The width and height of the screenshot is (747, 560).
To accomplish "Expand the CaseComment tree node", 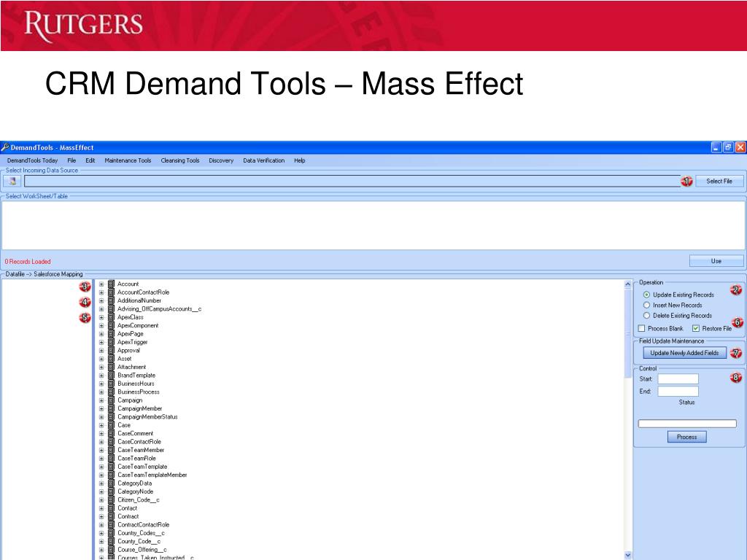I will click(101, 433).
